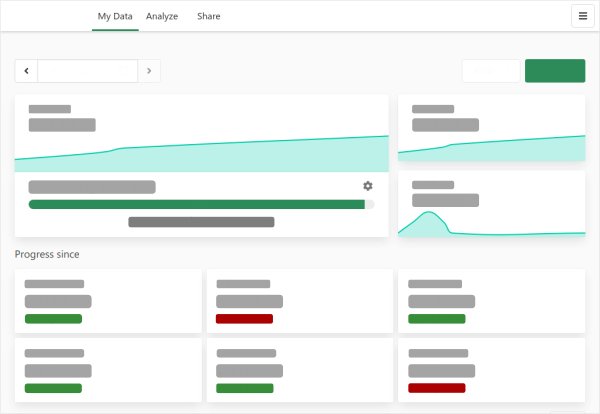Open the goal settings gear icon
The image size is (600, 414).
[x=367, y=186]
